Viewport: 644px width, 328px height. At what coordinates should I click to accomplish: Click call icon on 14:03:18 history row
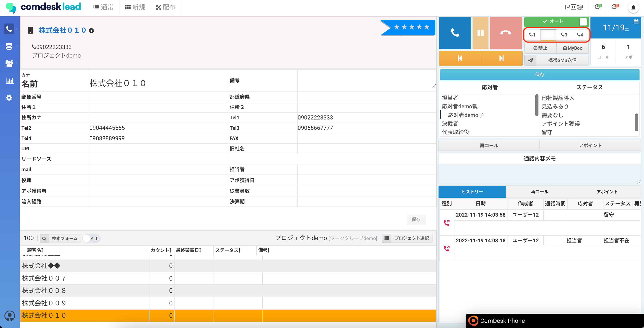(x=447, y=248)
